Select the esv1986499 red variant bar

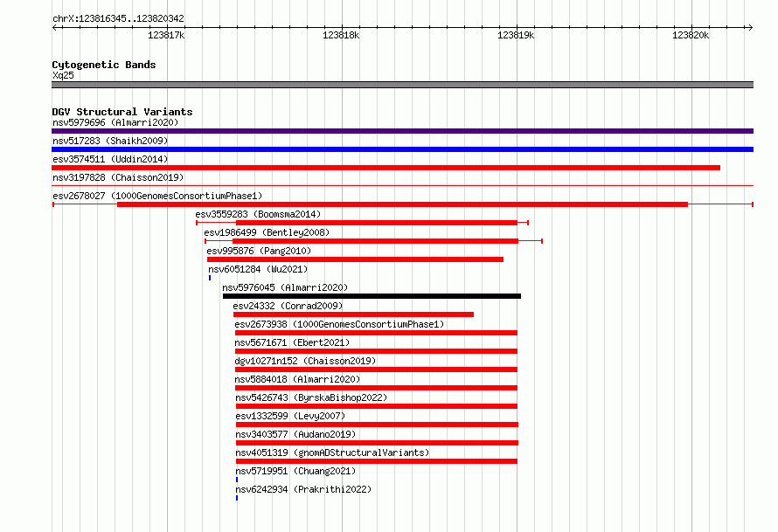(x=376, y=241)
